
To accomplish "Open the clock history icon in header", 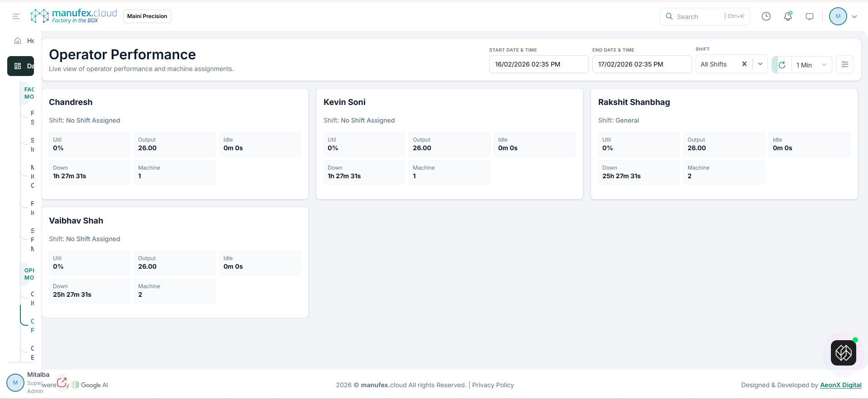I will 766,16.
